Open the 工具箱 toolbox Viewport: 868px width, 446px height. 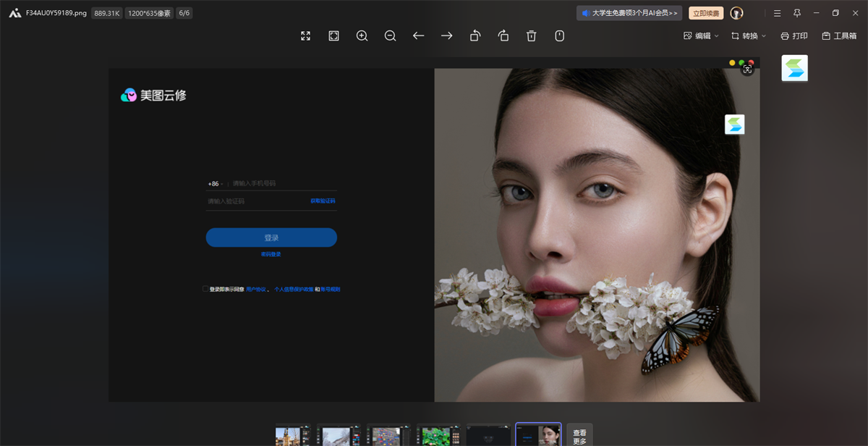(x=839, y=35)
